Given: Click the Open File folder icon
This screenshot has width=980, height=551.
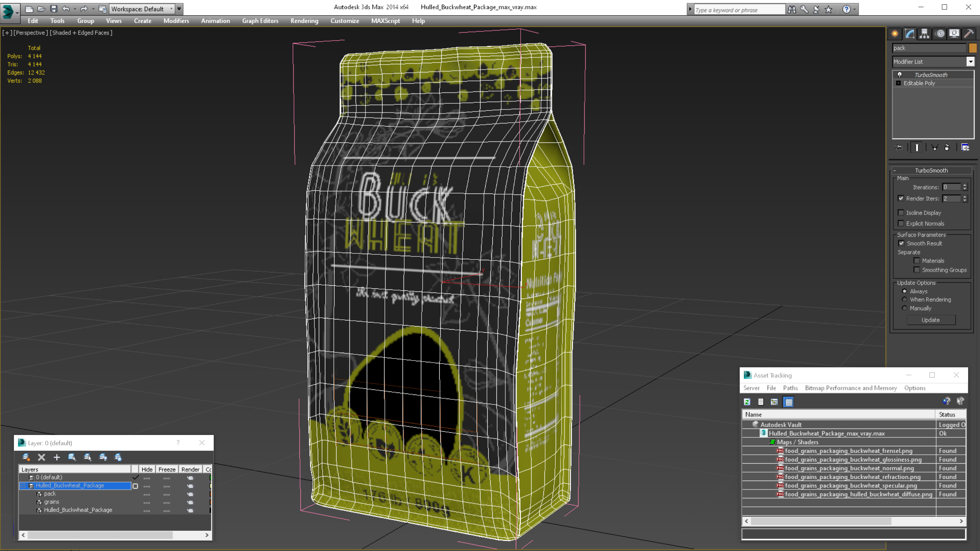Looking at the screenshot, I should [42, 9].
